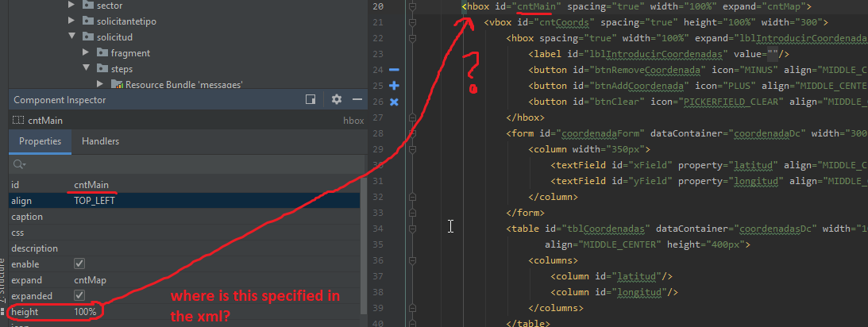
Task: Expand the sector tree node
Action: coord(71,5)
